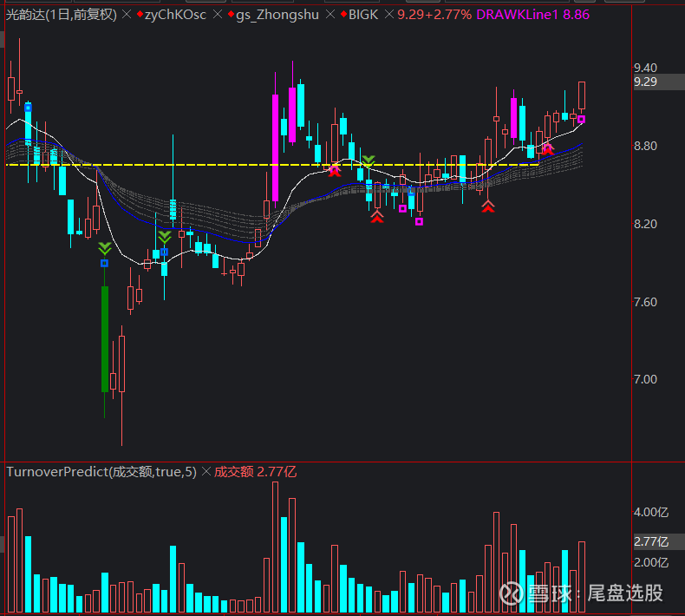Viewport: 685px width, 616px height.
Task: Click the DRAWKLine1 8.86 value text
Action: (x=533, y=15)
